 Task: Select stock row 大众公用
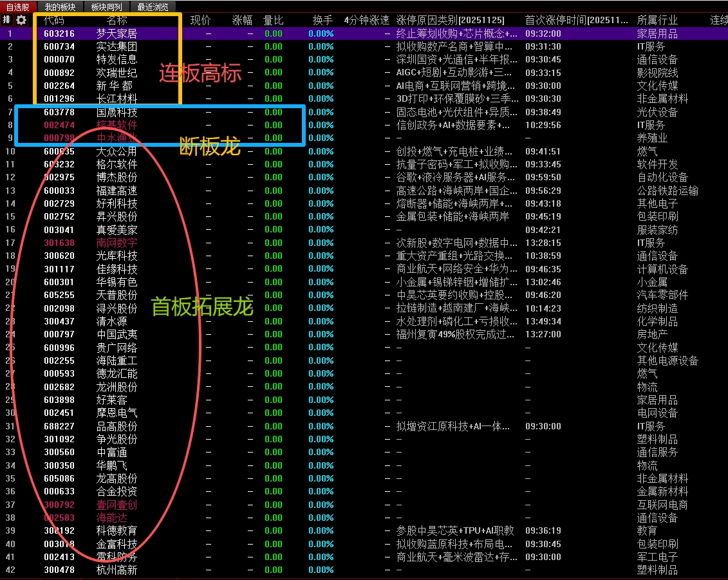pos(364,151)
